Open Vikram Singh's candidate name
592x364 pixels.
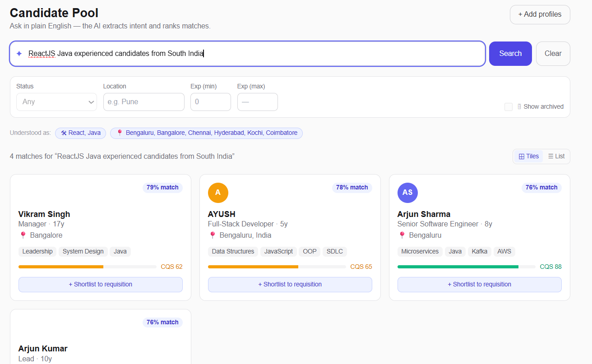point(44,214)
